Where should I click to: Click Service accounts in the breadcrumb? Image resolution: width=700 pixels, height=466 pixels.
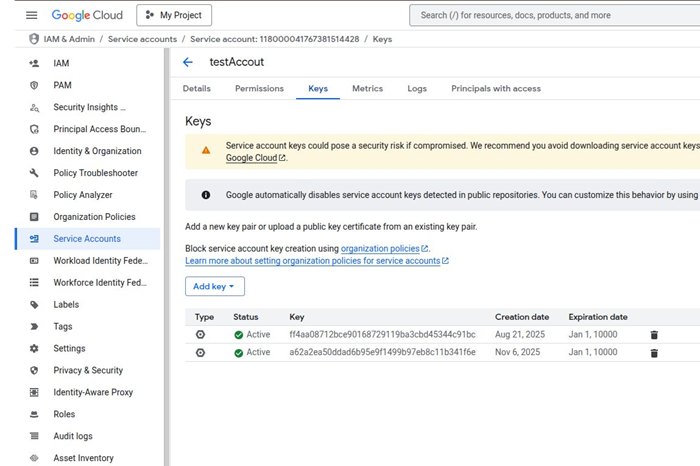click(142, 39)
